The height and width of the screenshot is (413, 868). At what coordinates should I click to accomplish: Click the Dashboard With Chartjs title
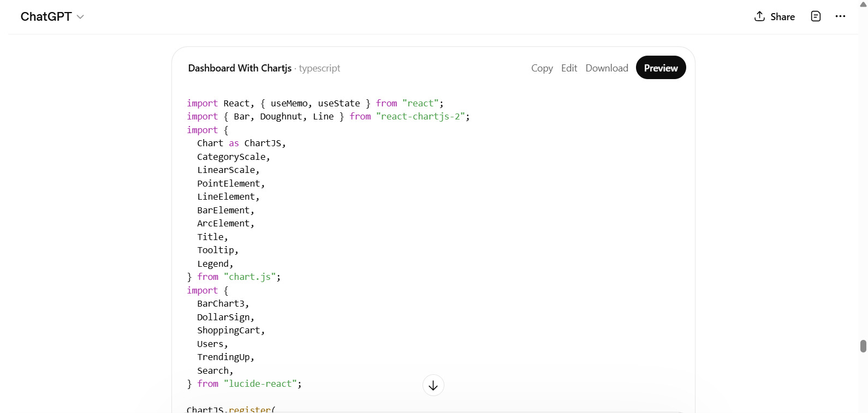click(x=240, y=68)
